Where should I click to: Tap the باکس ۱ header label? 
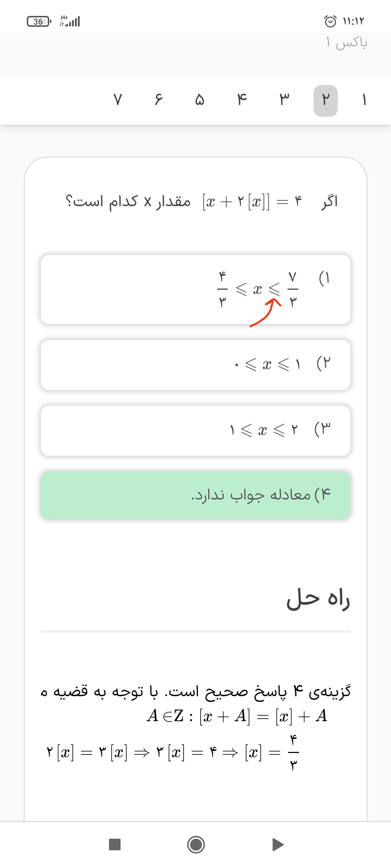tap(346, 43)
